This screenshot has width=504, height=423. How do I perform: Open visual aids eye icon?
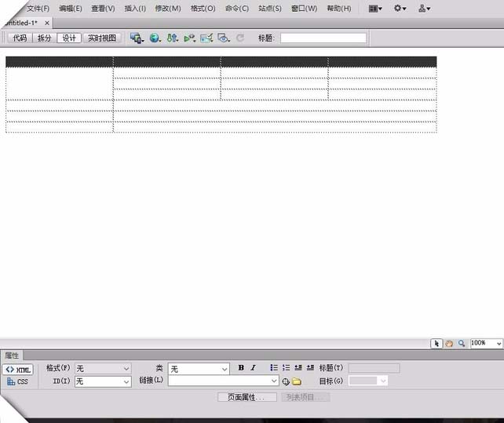[x=224, y=38]
